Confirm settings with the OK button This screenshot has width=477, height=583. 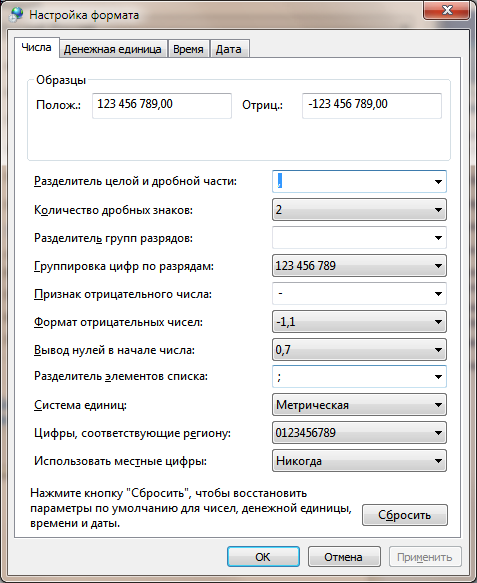point(263,557)
